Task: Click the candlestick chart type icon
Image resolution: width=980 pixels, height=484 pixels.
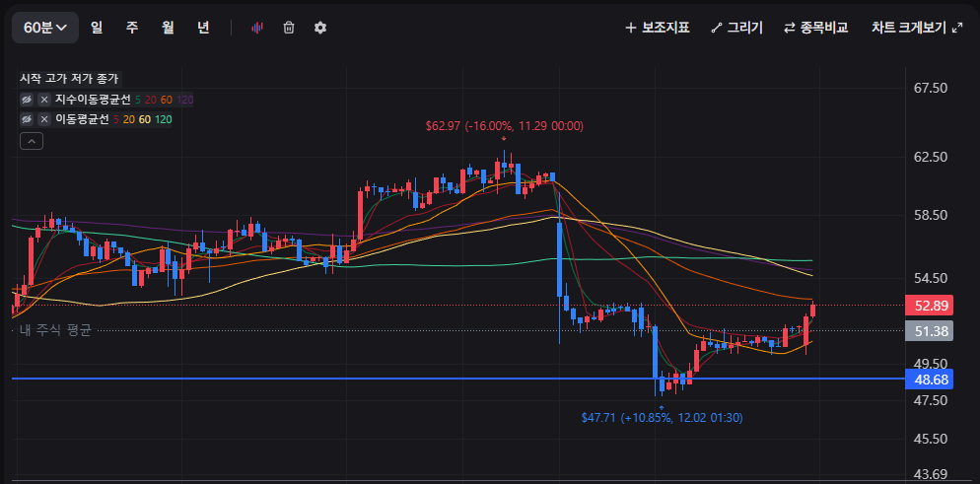Action: pyautogui.click(x=257, y=28)
